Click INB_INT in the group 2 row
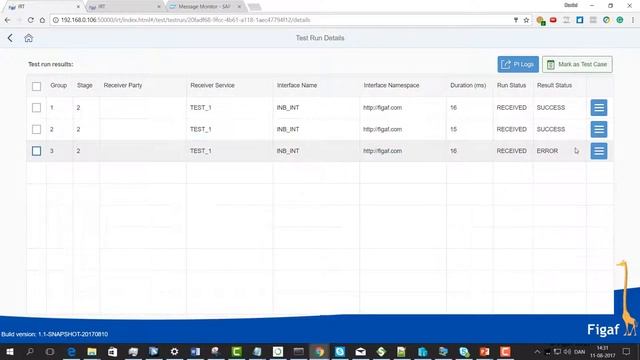 click(x=288, y=129)
